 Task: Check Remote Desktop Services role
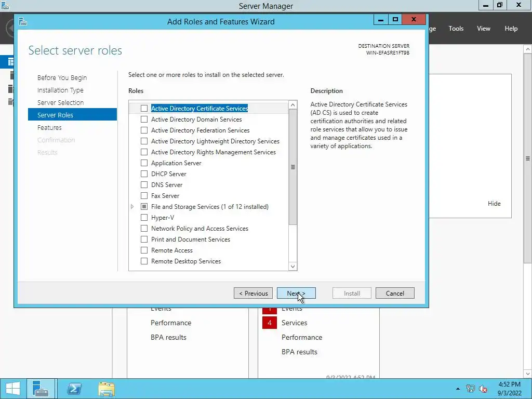pos(144,261)
